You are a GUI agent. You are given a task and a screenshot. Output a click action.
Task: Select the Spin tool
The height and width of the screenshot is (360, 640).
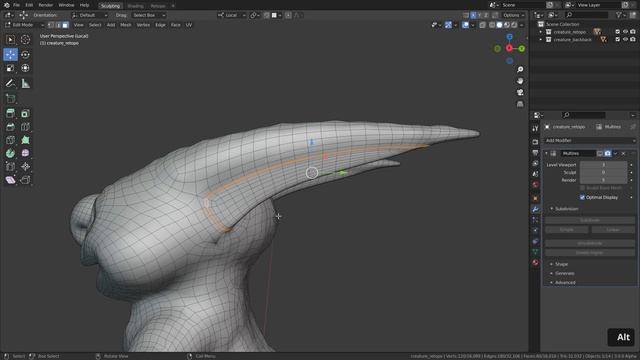click(10, 153)
